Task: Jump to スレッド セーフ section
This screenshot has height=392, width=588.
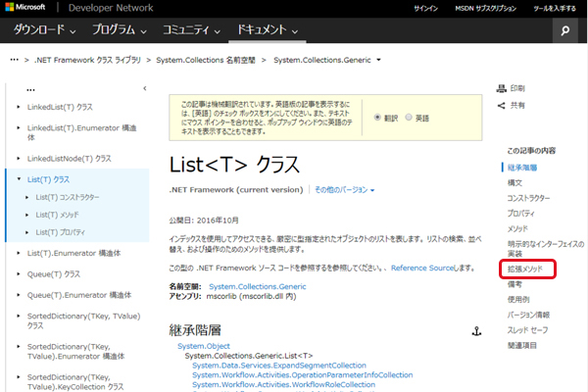Action: pyautogui.click(x=527, y=330)
